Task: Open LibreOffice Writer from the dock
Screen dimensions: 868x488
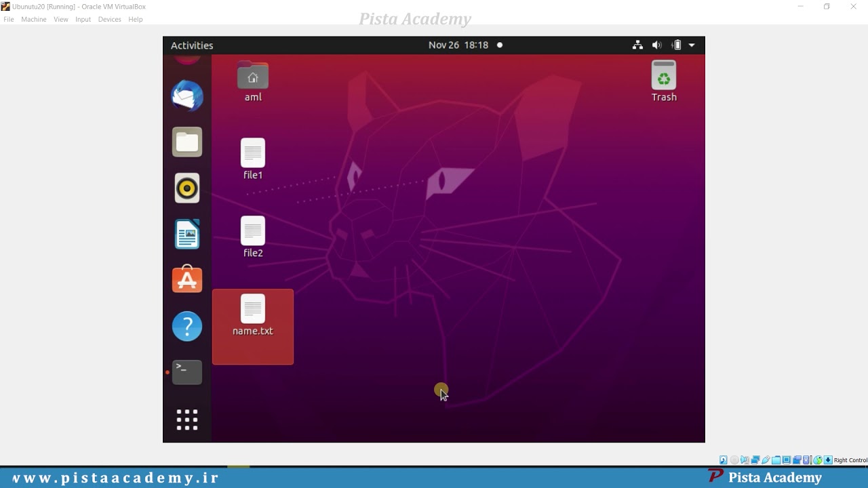Action: pos(187,234)
